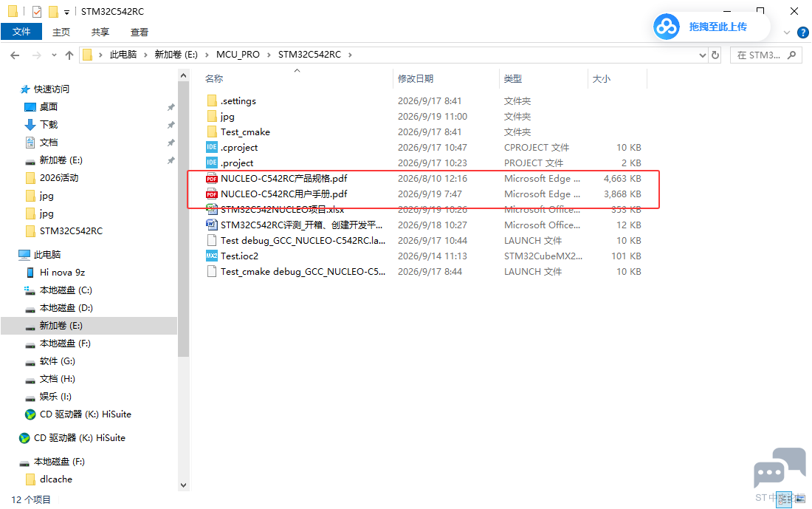
Task: Sort by the 大小 column header
Action: 601,79
